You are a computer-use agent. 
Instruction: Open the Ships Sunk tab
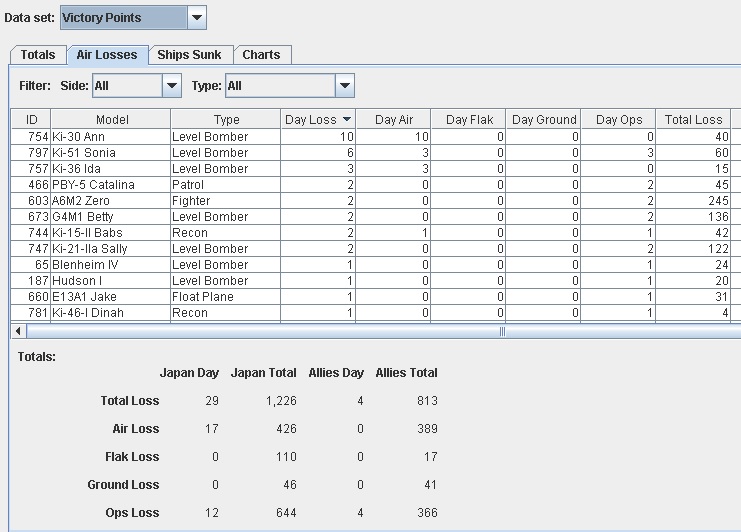190,54
